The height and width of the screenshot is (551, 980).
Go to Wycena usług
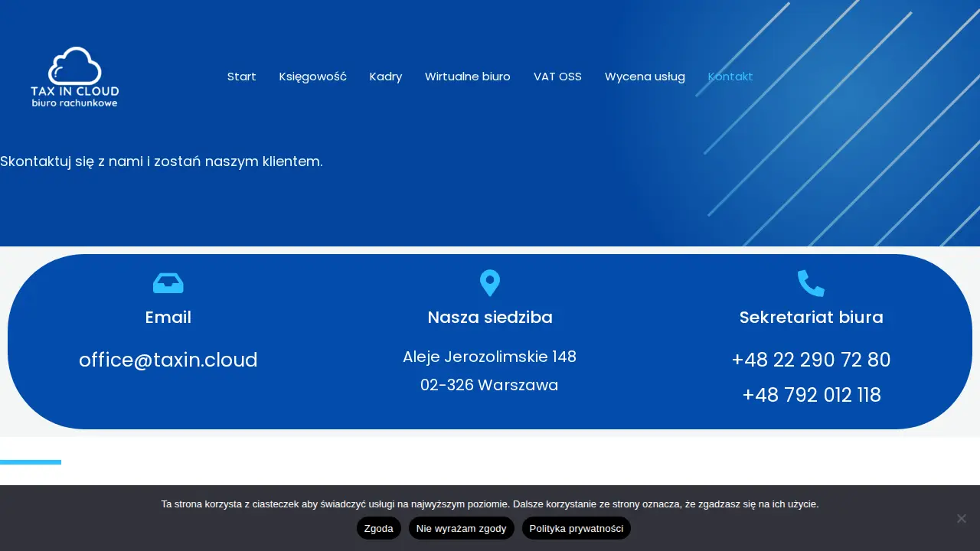[645, 77]
